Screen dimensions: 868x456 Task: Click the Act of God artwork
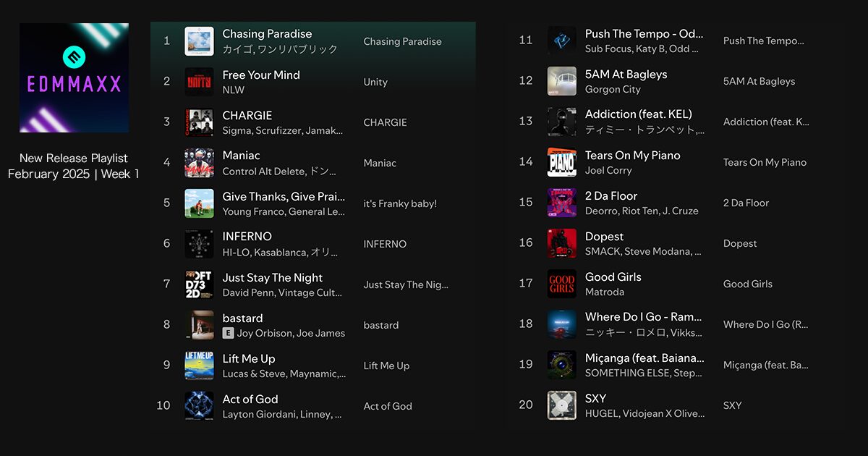(199, 406)
